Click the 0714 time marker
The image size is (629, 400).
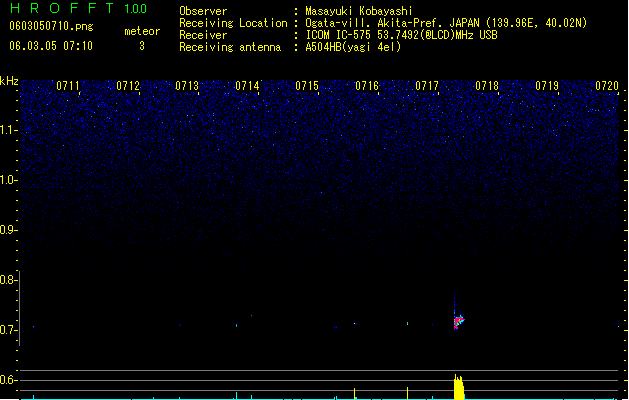[x=247, y=86]
